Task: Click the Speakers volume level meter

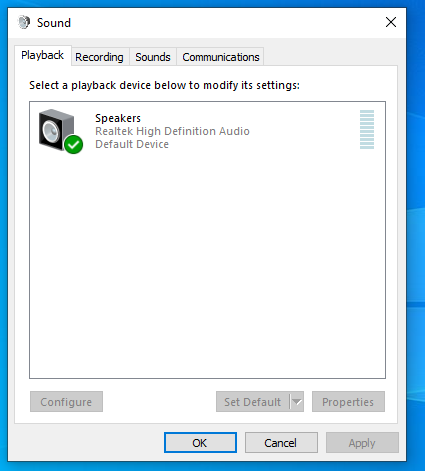Action: 367,130
